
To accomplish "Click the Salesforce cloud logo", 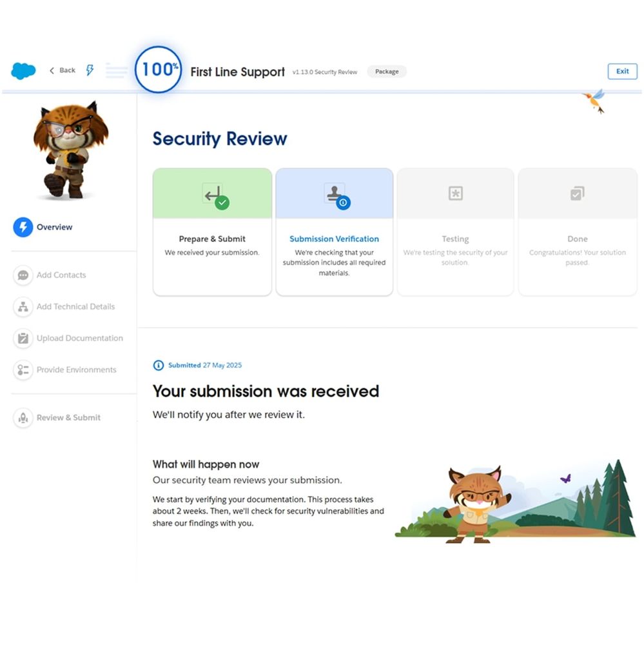I will tap(23, 71).
